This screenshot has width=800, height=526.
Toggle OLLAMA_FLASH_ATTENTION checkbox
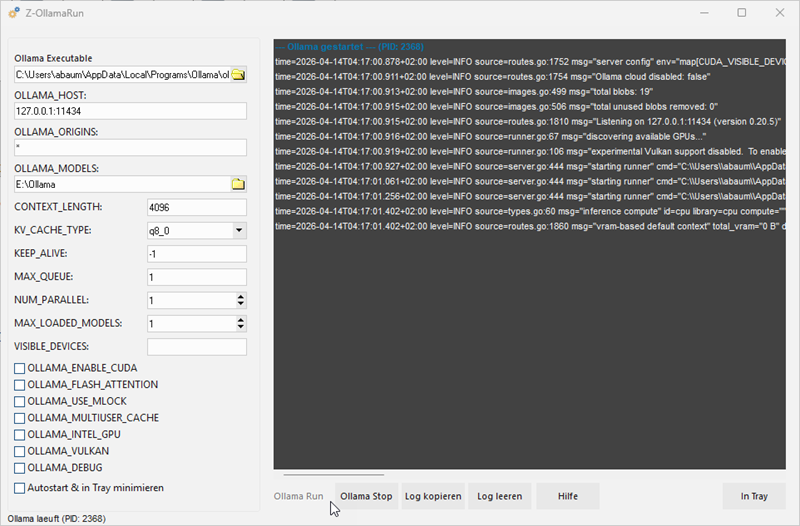20,385
